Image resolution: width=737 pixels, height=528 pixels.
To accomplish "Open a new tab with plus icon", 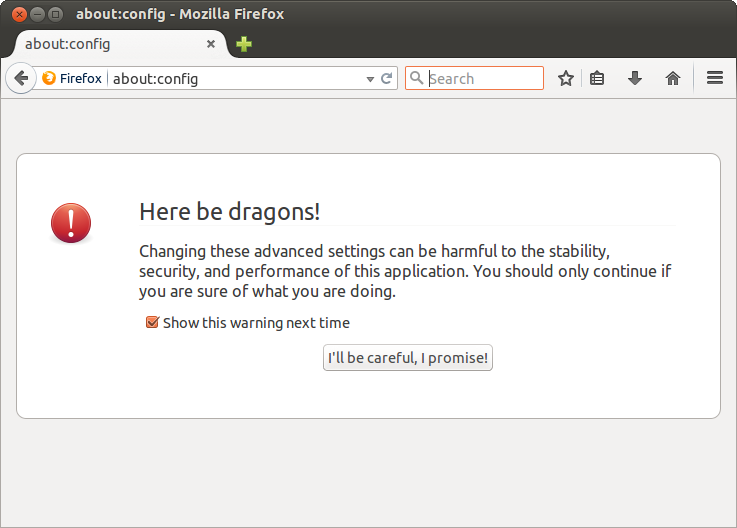I will (244, 44).
